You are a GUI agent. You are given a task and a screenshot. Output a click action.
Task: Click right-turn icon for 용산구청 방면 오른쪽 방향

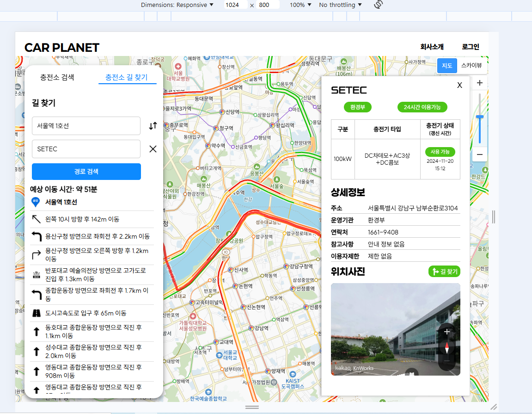click(37, 255)
